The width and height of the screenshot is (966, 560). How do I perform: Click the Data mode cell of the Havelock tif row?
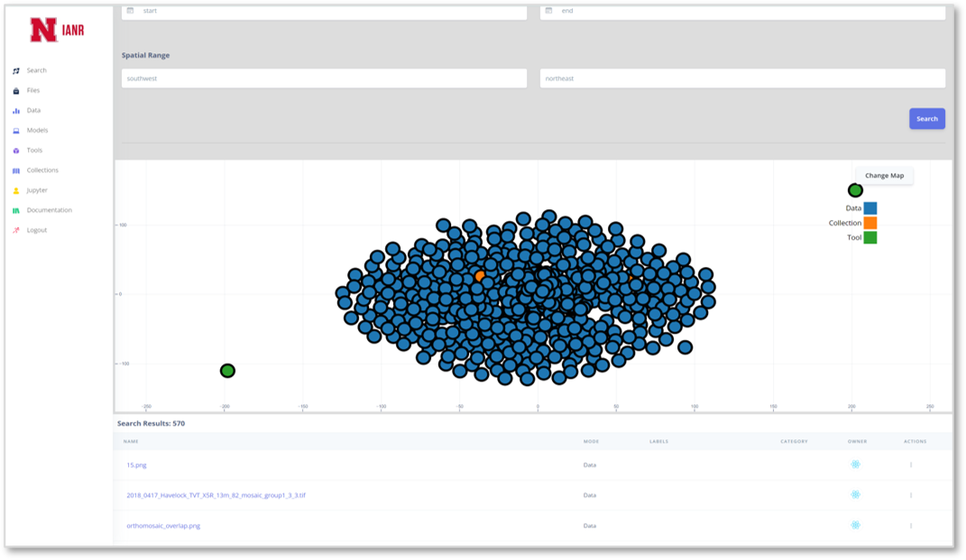click(590, 495)
